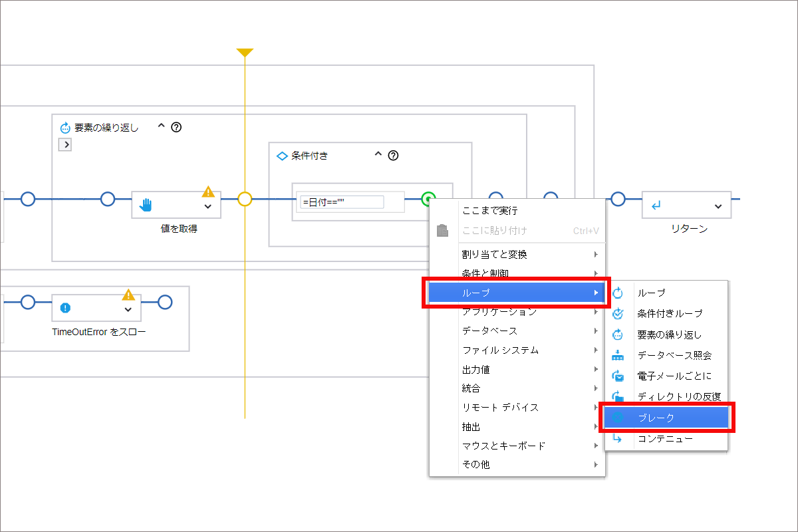The width and height of the screenshot is (798, 532).
Task: Open the ファイル システム submenu
Action: pyautogui.click(x=517, y=350)
